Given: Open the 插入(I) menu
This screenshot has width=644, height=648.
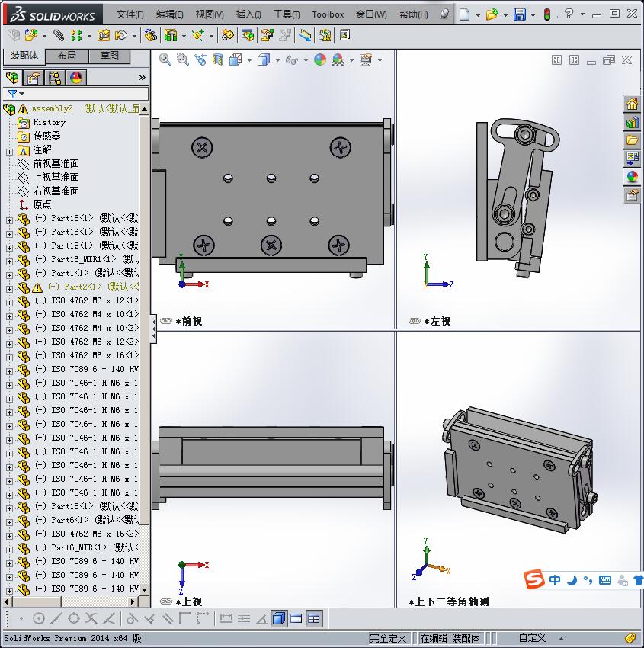Looking at the screenshot, I should click(250, 14).
